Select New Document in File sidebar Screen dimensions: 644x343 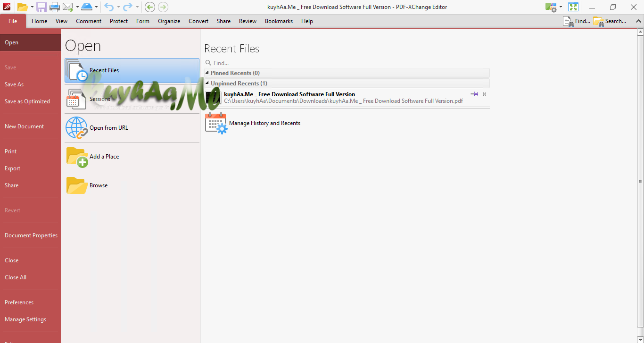[30, 126]
